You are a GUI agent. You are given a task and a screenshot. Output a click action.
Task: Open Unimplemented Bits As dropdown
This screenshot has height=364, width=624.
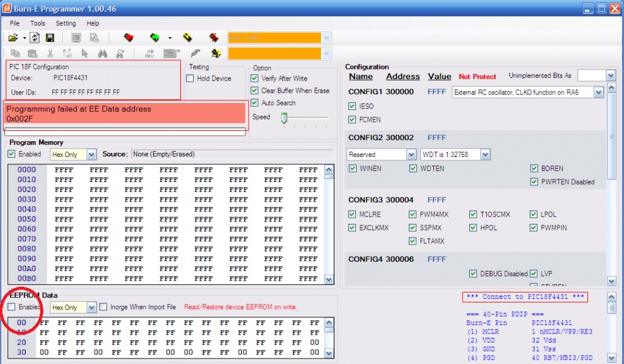[611, 75]
